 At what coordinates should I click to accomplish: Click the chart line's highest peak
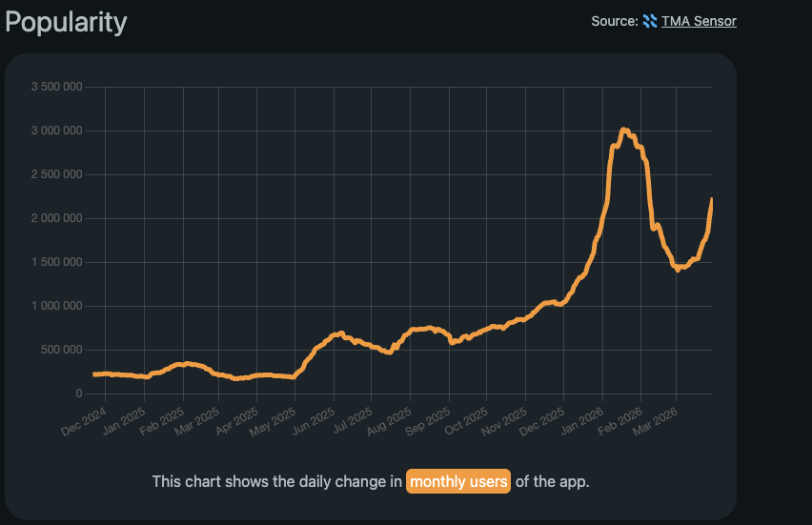click(623, 130)
